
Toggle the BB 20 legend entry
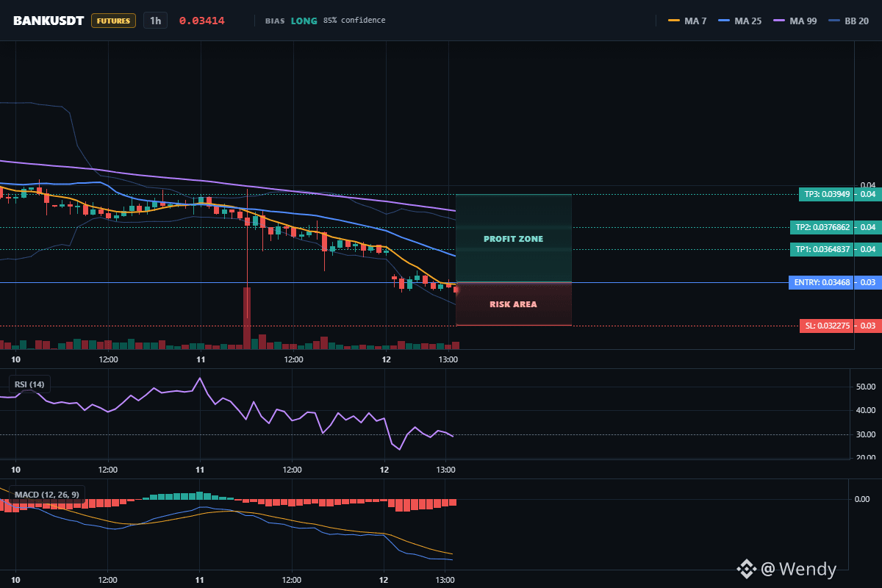coord(849,21)
